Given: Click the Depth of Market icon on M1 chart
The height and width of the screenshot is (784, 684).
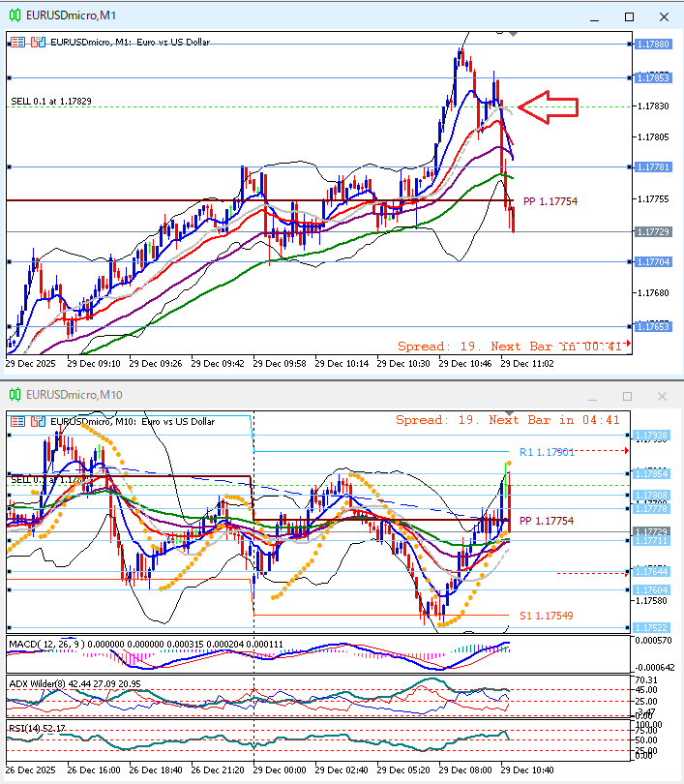Looking at the screenshot, I should [x=37, y=42].
